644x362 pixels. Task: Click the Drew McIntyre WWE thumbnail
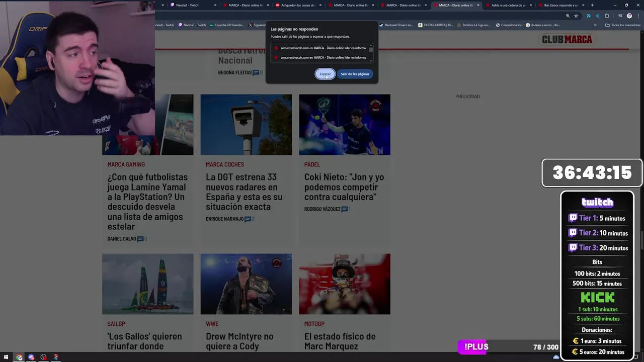pyautogui.click(x=246, y=284)
